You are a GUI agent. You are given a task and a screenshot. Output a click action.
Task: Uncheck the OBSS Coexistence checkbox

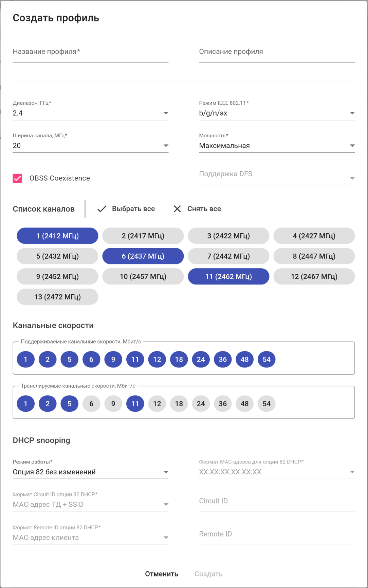[17, 178]
